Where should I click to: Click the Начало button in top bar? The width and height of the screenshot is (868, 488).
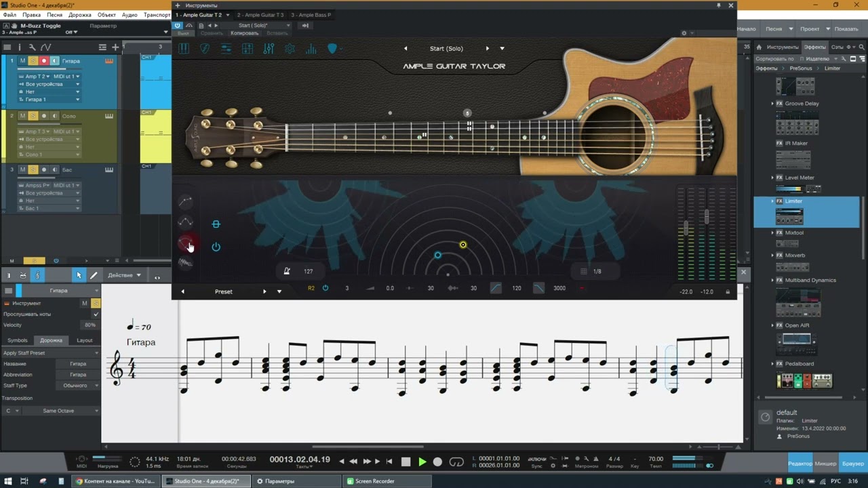(x=746, y=29)
